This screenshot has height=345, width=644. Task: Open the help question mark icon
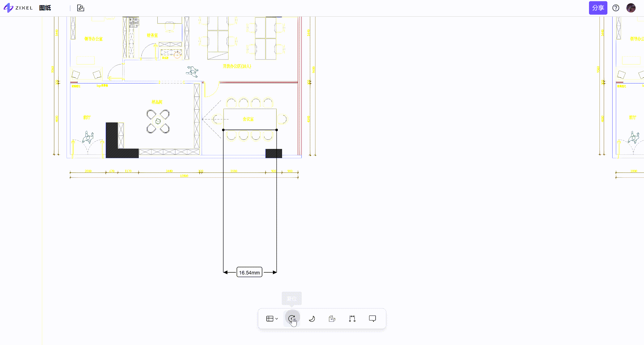coord(616,8)
